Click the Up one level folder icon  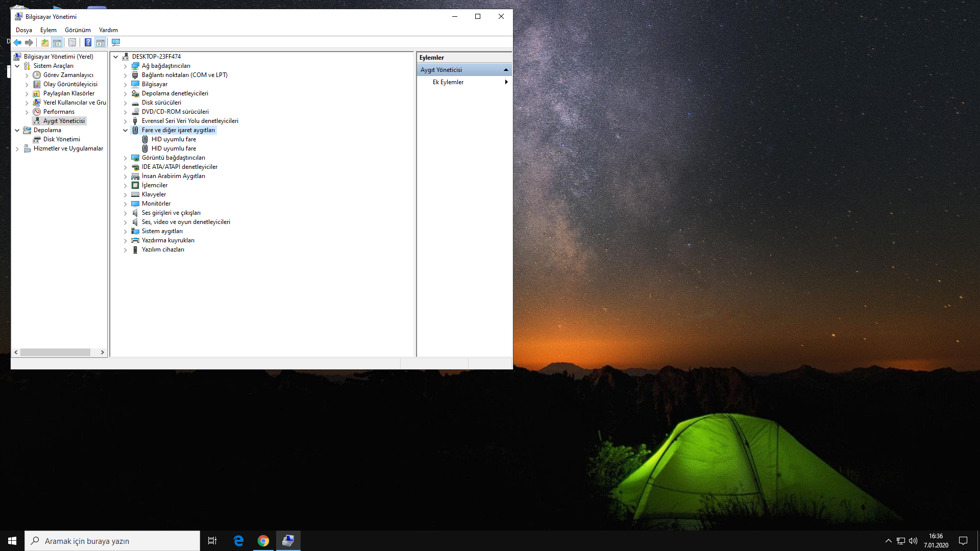coord(45,42)
